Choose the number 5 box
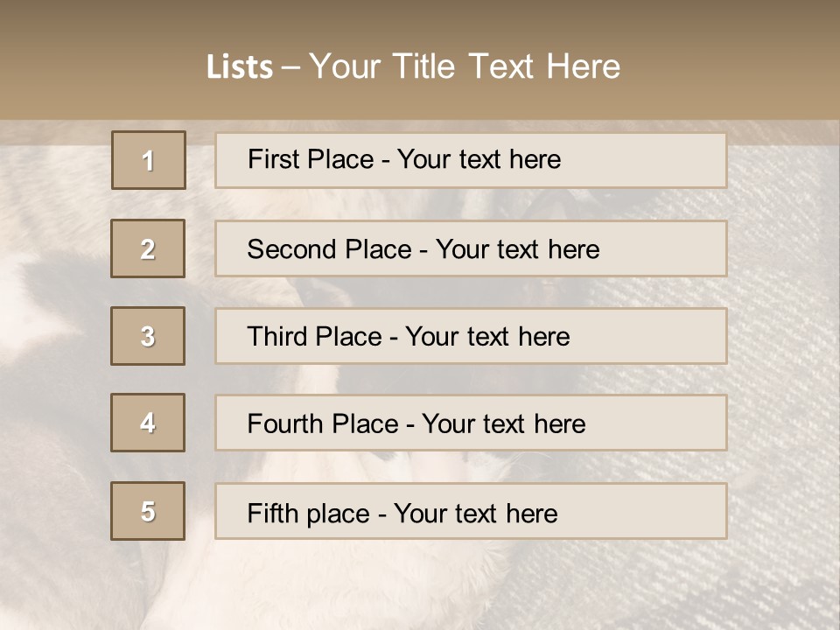 (x=148, y=511)
